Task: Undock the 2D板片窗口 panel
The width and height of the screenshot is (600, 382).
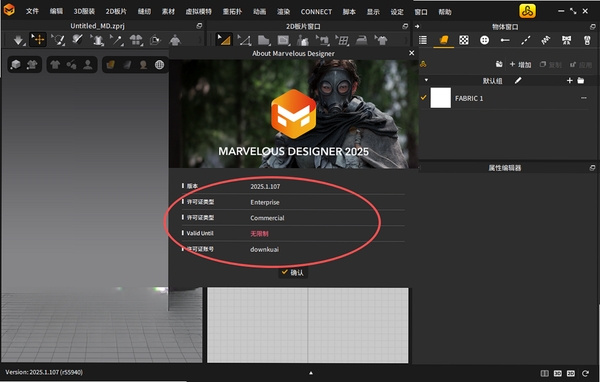Action: (x=405, y=26)
